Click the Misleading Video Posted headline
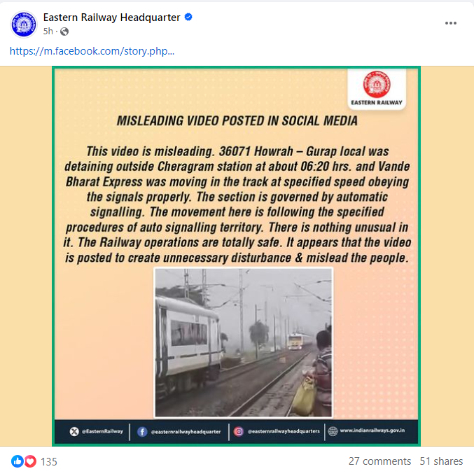The image size is (474, 476). pyautogui.click(x=237, y=121)
